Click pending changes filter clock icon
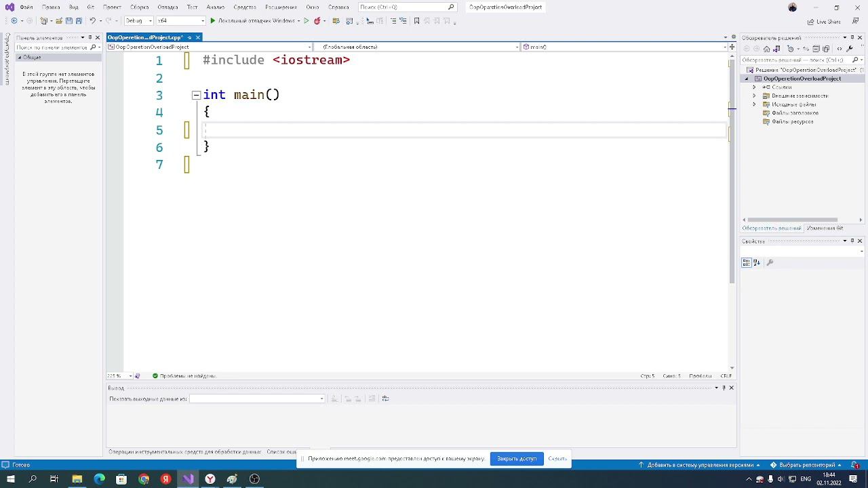Screen dimensions: 868x488 791,49
